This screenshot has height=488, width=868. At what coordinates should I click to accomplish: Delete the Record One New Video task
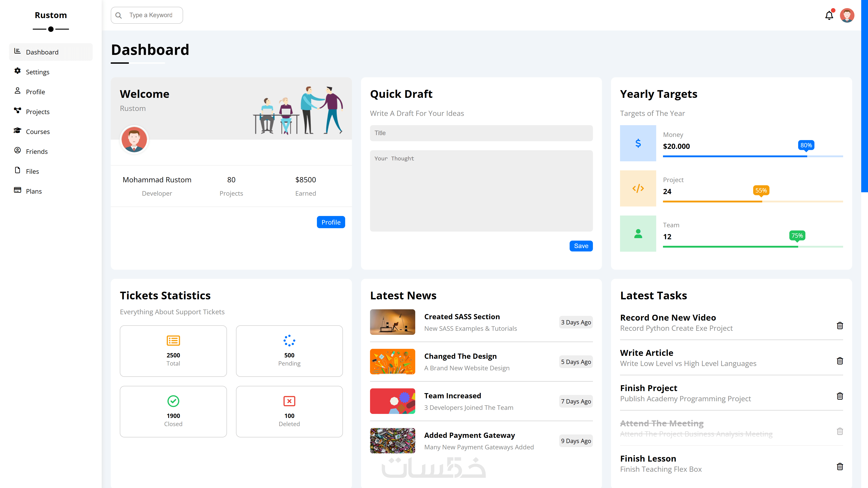840,326
